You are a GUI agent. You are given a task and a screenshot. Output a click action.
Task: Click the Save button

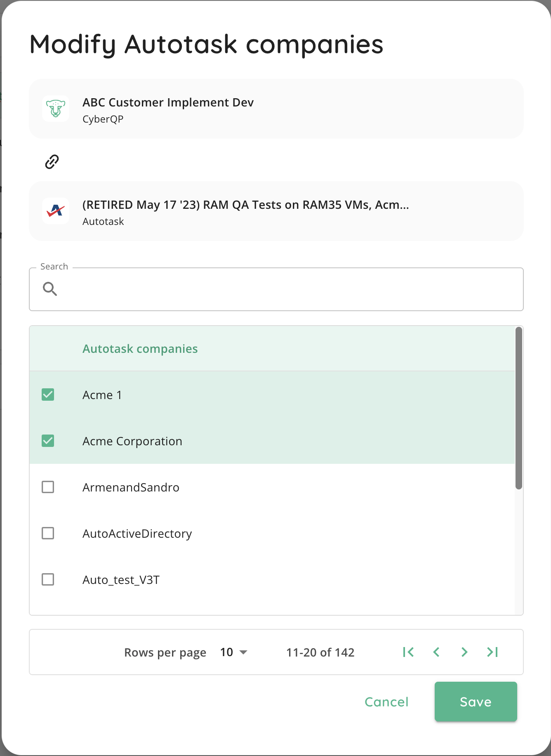pyautogui.click(x=476, y=702)
